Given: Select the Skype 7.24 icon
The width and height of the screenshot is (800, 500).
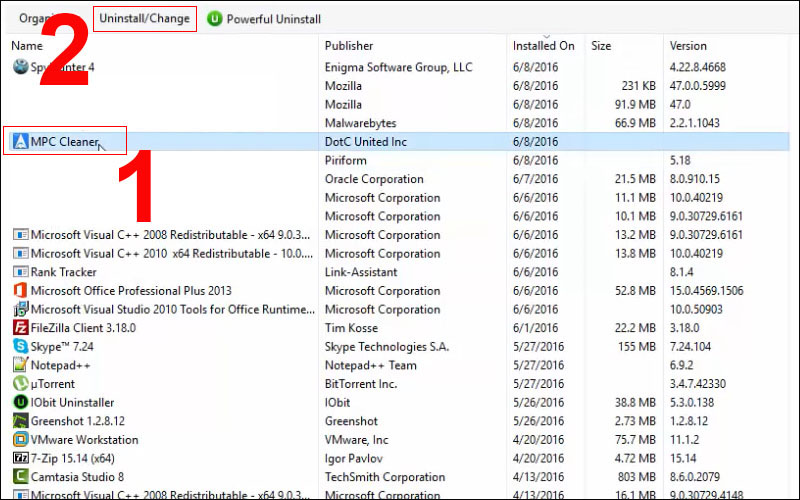Looking at the screenshot, I should (20, 346).
